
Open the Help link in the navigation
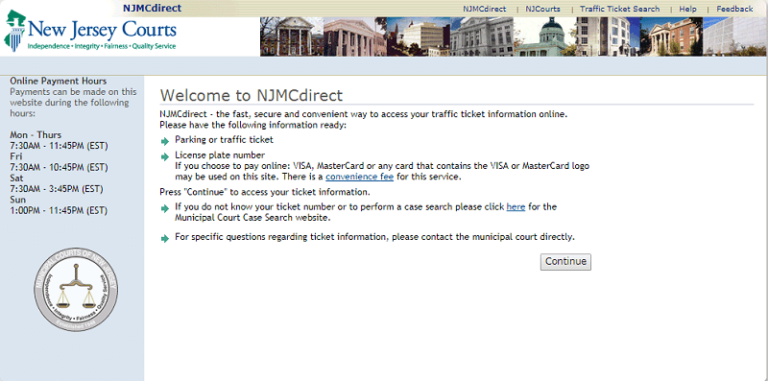688,9
